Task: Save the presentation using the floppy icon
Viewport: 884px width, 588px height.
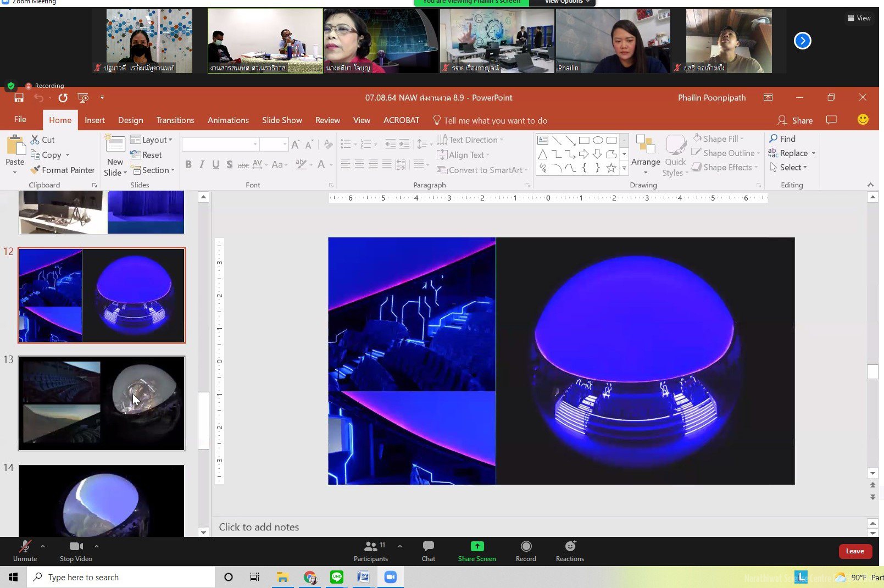Action: click(x=19, y=98)
